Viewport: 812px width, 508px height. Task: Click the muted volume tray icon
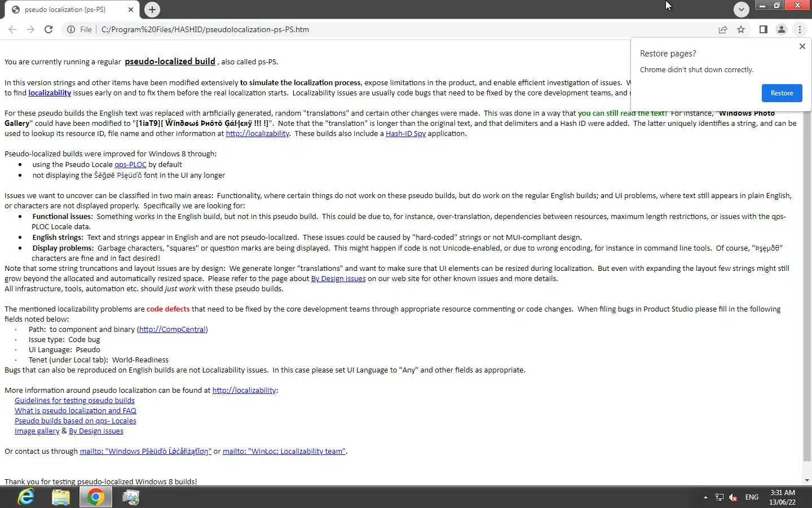(733, 497)
